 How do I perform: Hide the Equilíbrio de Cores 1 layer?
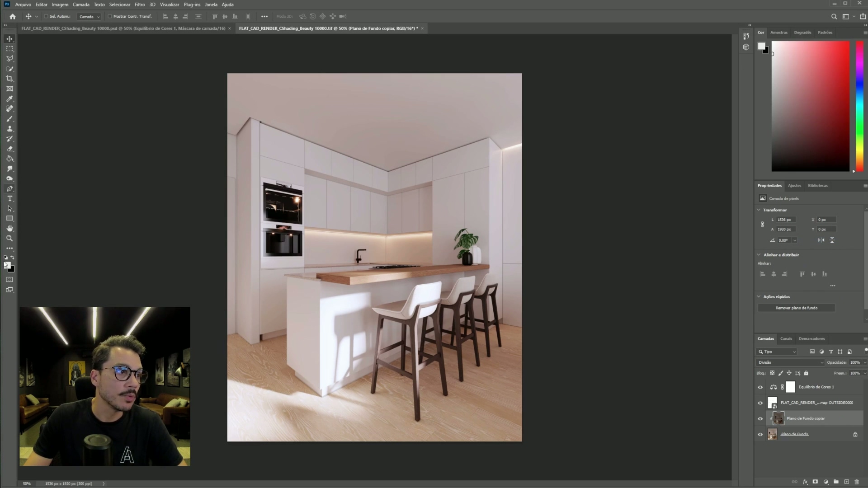[760, 387]
